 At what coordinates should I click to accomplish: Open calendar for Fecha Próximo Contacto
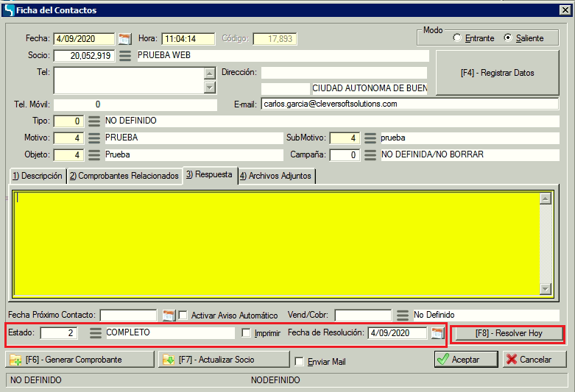(x=169, y=316)
